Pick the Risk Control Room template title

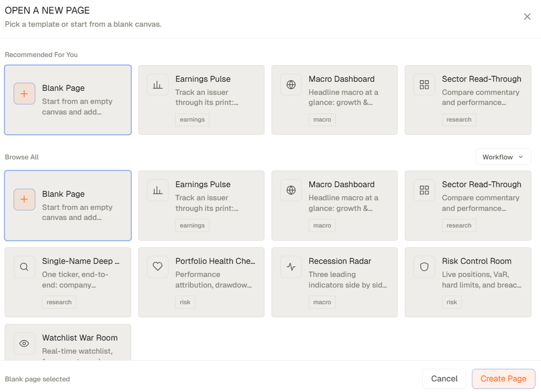[x=476, y=261]
